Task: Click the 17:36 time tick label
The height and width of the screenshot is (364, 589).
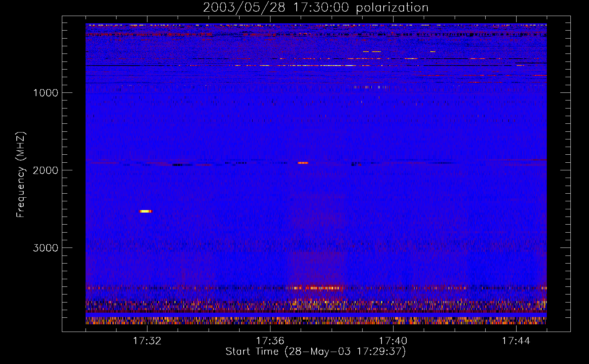Action: pos(270,341)
